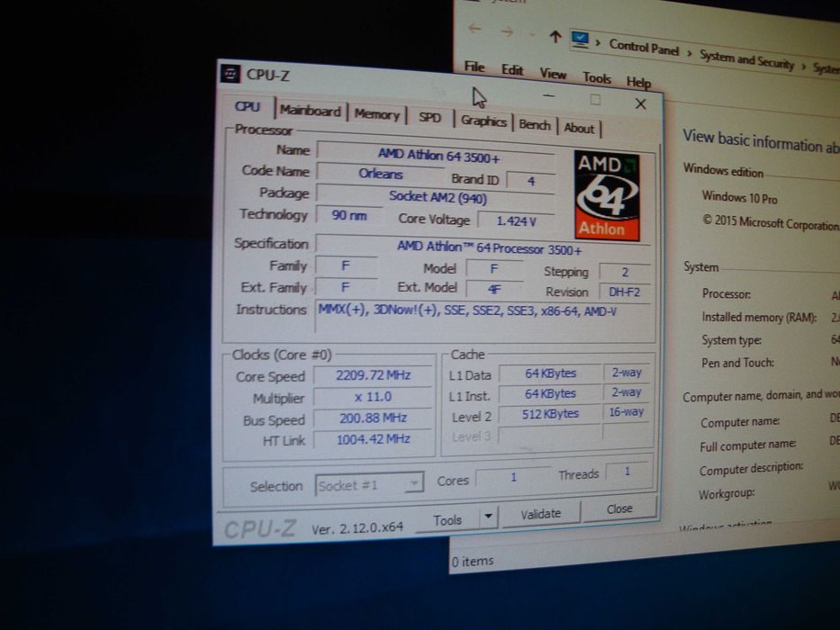Image resolution: width=840 pixels, height=630 pixels.
Task: Click the Tools button in CPU-Z
Action: 447,519
